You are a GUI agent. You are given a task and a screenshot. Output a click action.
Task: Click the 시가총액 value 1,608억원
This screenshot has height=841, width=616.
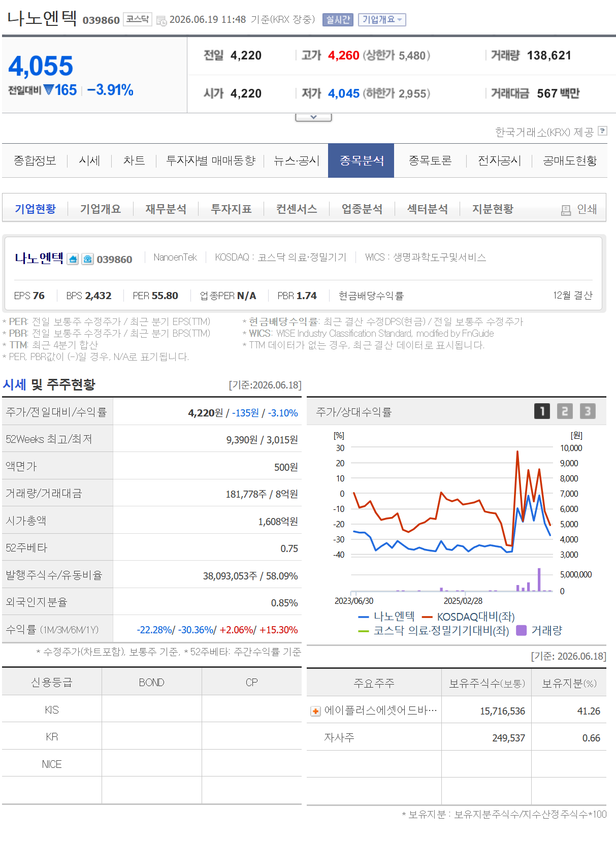coord(278,522)
